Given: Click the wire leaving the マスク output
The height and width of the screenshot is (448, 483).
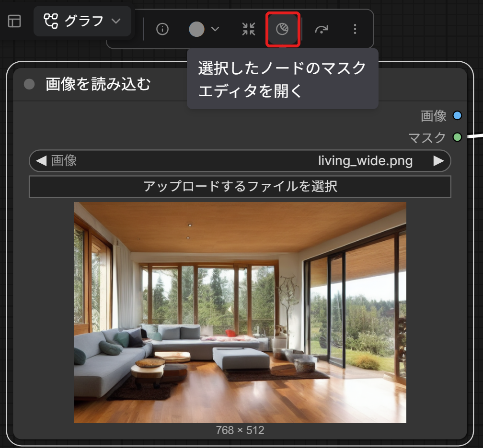Looking at the screenshot, I should 475,135.
